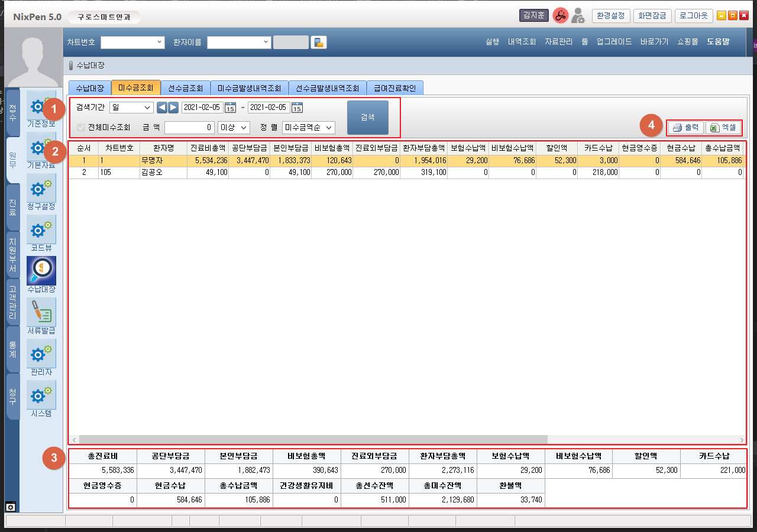Open the 코드뷰 sidebar icon
The image size is (757, 532).
(x=41, y=231)
